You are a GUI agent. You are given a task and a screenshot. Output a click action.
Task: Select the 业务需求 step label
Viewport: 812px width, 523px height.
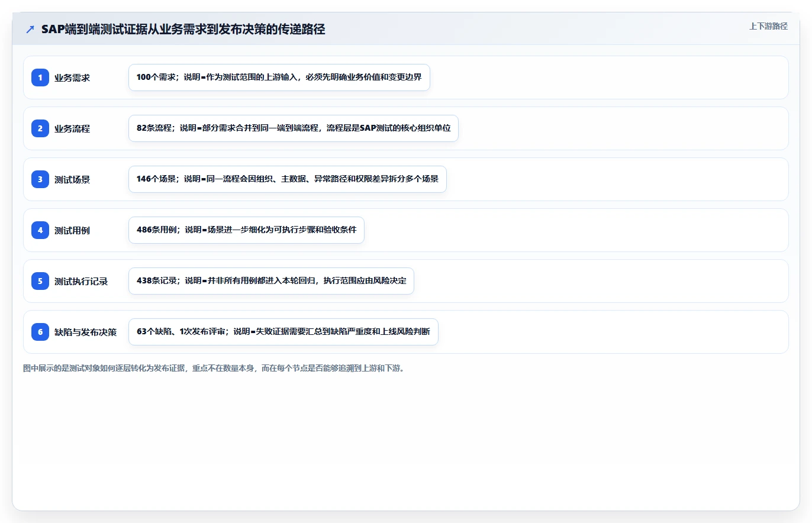click(72, 78)
